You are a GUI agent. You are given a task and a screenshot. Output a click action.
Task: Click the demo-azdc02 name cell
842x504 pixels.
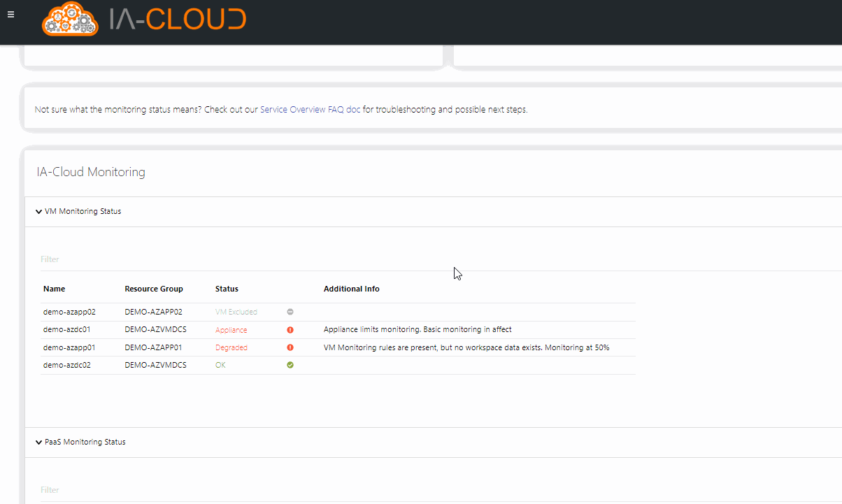click(x=67, y=365)
